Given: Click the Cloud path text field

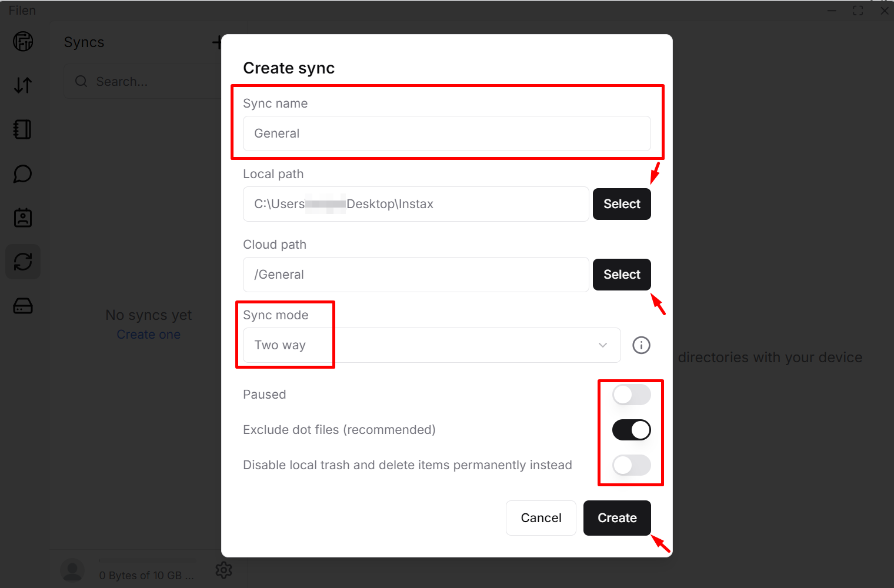Looking at the screenshot, I should point(415,275).
